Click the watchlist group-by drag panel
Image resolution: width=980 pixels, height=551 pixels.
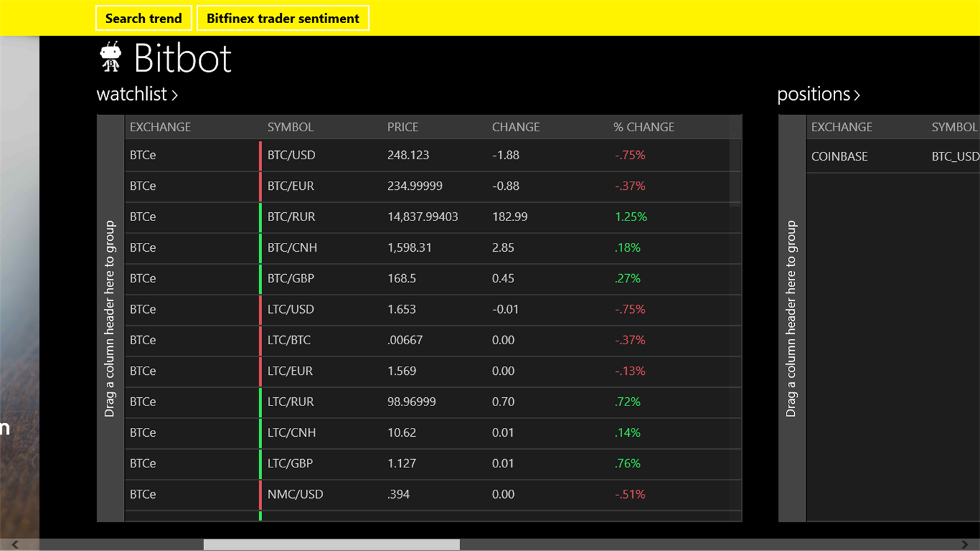(110, 318)
